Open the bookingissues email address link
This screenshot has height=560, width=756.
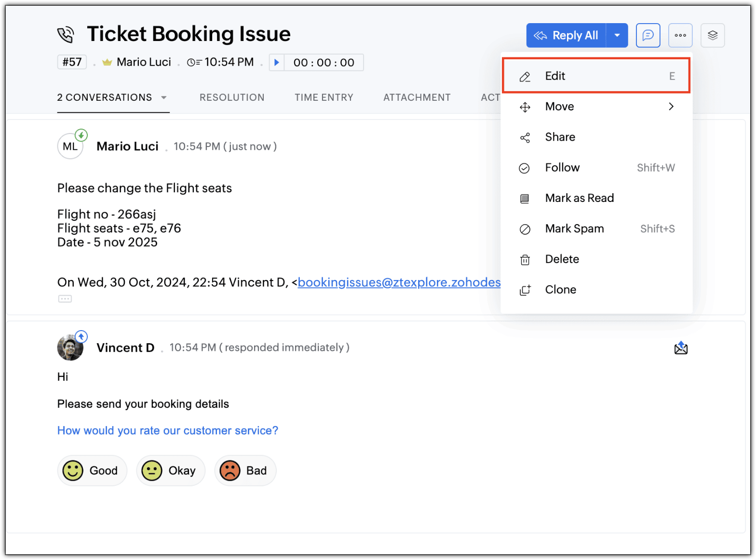click(x=399, y=282)
